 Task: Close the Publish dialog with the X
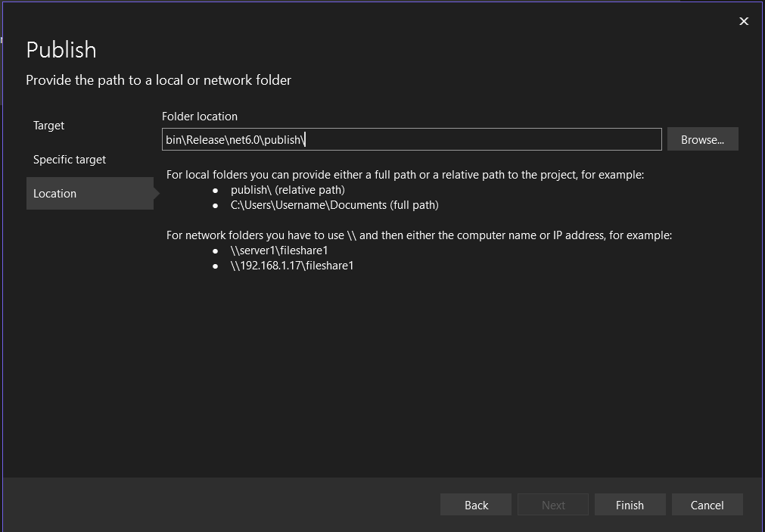click(x=744, y=21)
